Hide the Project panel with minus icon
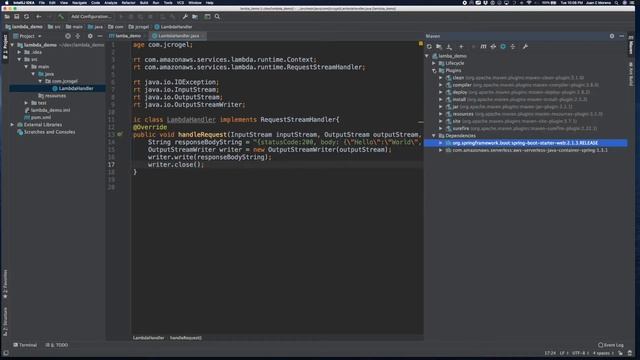 click(100, 36)
